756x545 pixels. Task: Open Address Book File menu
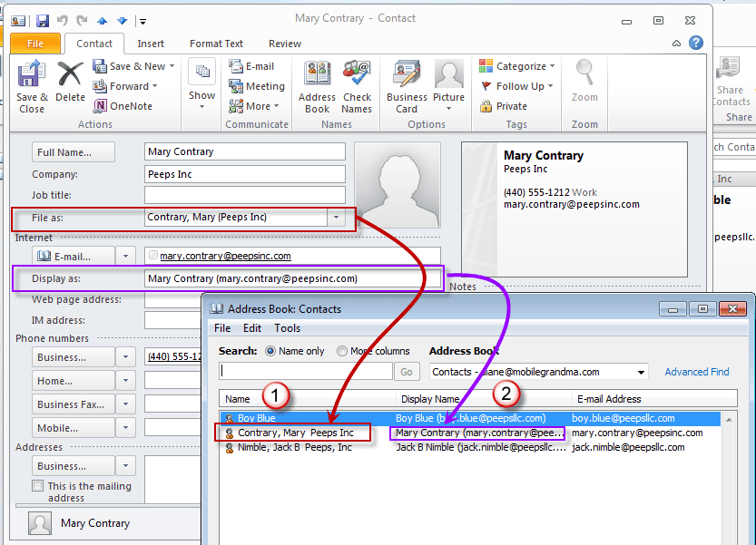pyautogui.click(x=222, y=328)
